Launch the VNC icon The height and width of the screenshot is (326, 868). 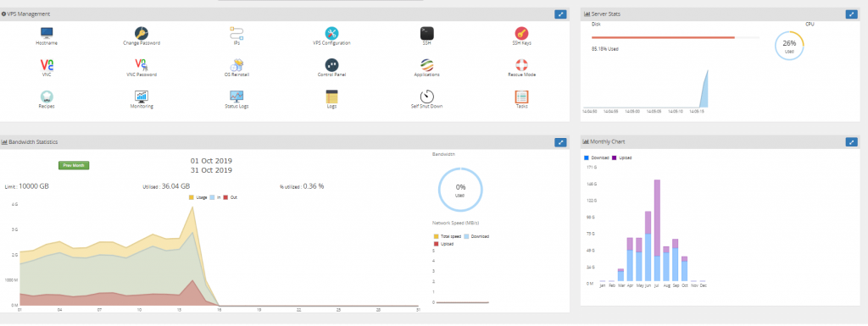47,64
